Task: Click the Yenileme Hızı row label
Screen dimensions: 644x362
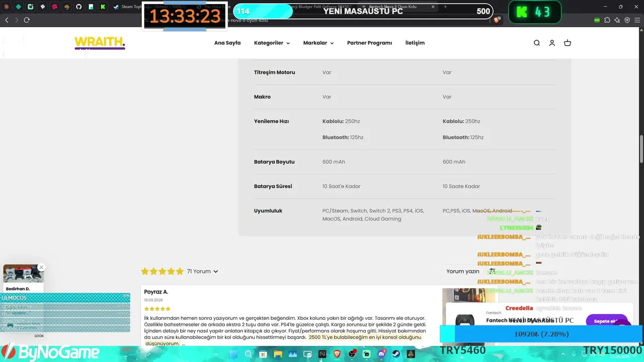Action: pos(271,122)
